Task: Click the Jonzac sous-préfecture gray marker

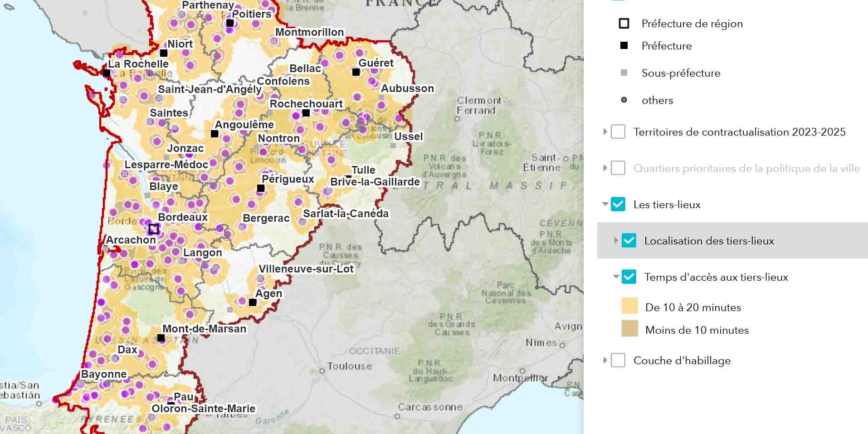Action: coord(166,157)
